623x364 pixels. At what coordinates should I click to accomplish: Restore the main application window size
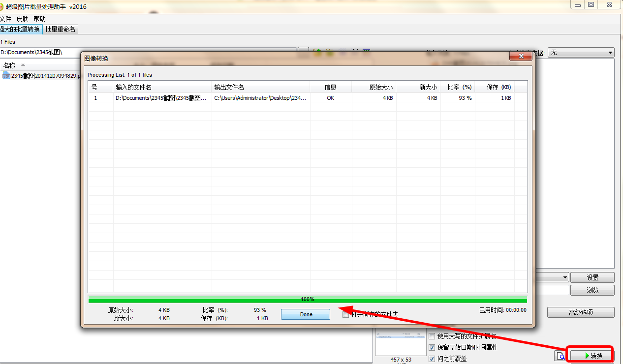coord(591,4)
